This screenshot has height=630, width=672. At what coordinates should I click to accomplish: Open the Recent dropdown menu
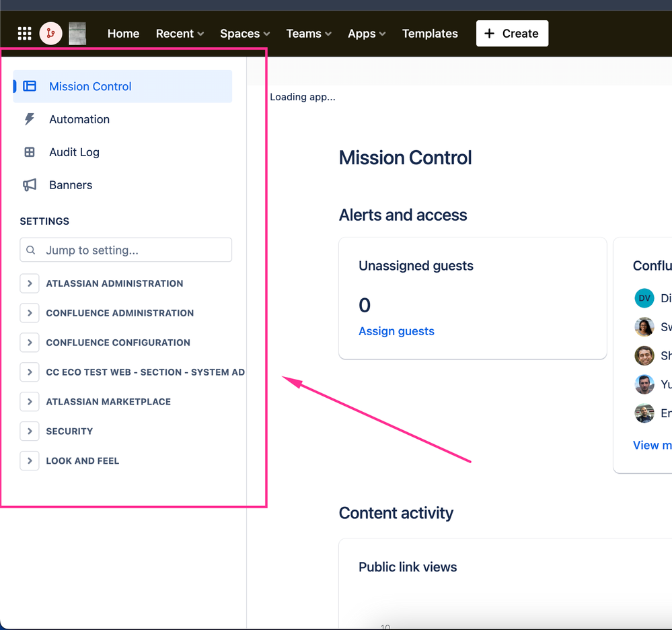[180, 34]
